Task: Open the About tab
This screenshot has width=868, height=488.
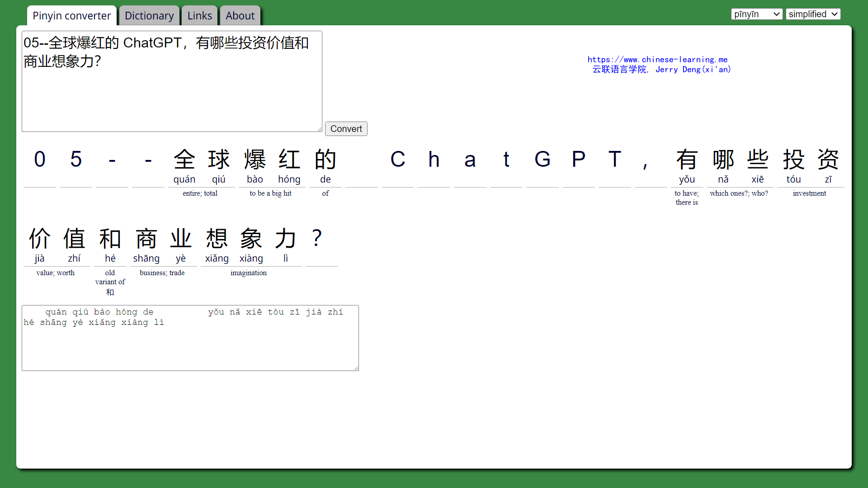Action: (x=240, y=16)
